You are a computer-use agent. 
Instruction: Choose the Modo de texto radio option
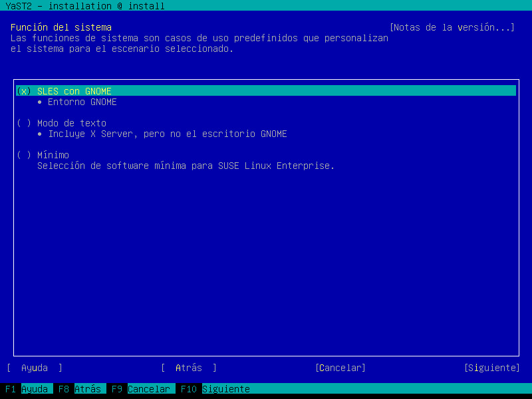coord(61,123)
